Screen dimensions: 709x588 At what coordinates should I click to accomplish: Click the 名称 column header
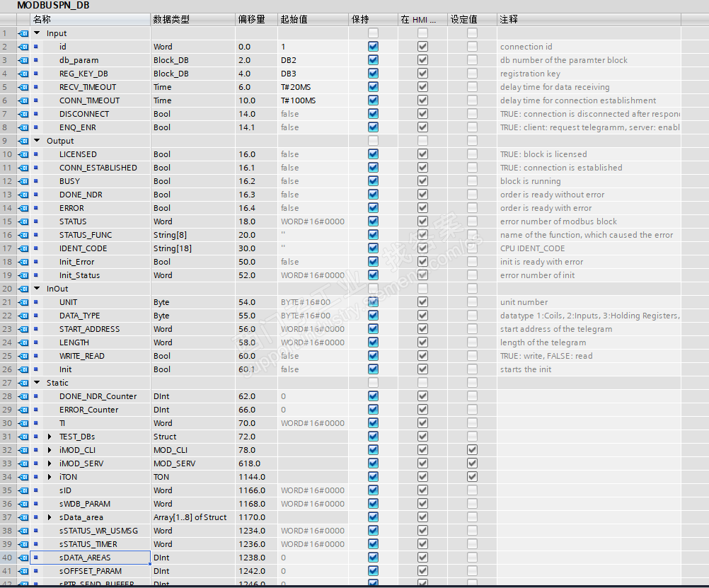pyautogui.click(x=91, y=19)
